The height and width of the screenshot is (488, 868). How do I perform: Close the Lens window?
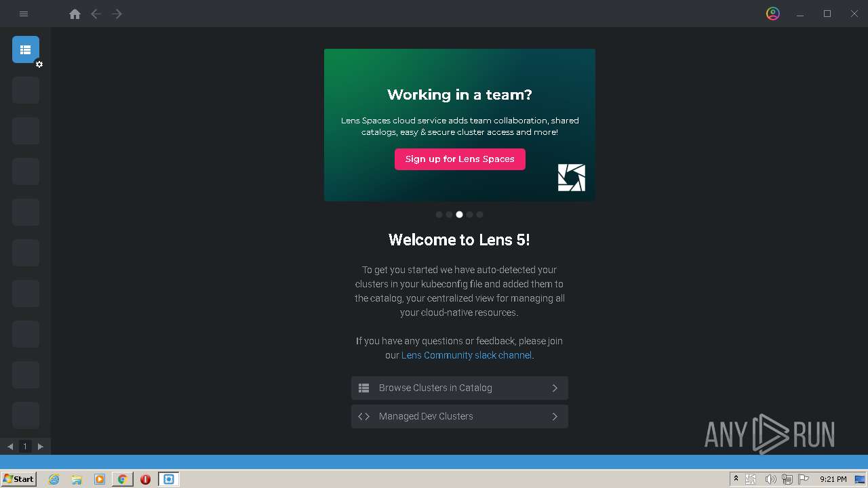click(854, 14)
